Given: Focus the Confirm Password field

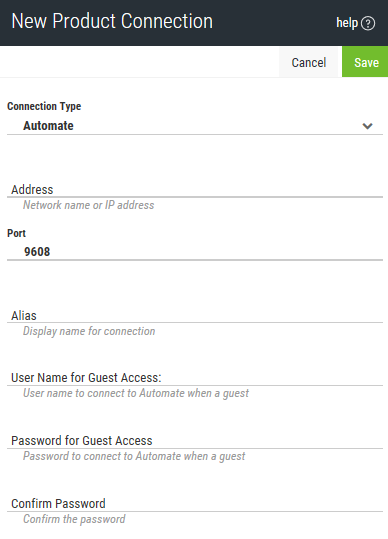Looking at the screenshot, I should pyautogui.click(x=195, y=504).
